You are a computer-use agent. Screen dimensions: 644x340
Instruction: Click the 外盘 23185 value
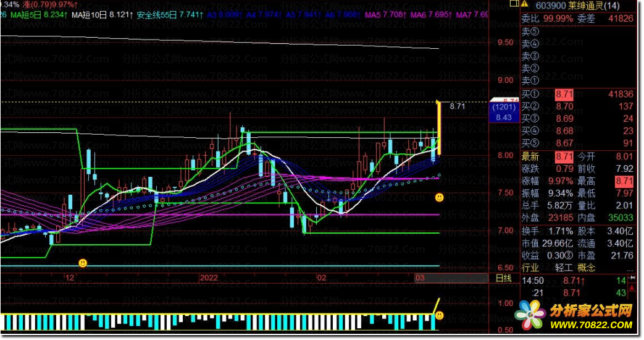pyautogui.click(x=560, y=218)
